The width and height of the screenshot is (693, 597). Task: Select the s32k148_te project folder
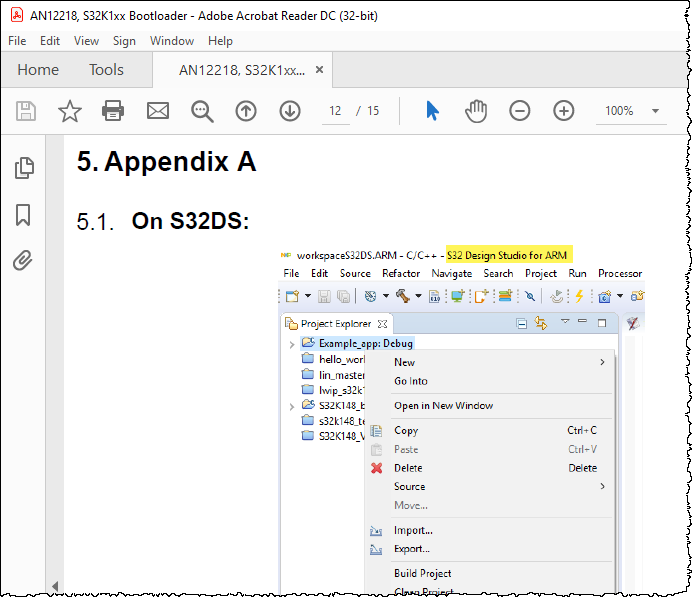334,421
